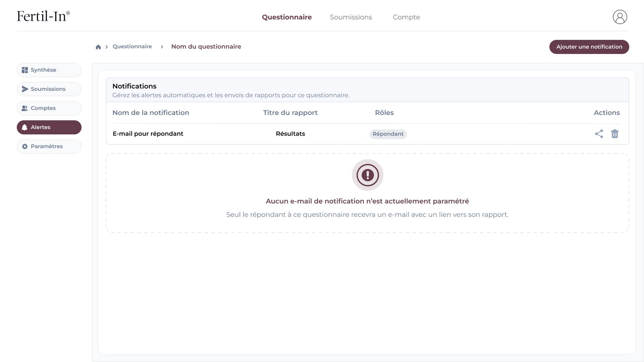
Task: Click the Seul le répondant description text
Action: (x=367, y=214)
